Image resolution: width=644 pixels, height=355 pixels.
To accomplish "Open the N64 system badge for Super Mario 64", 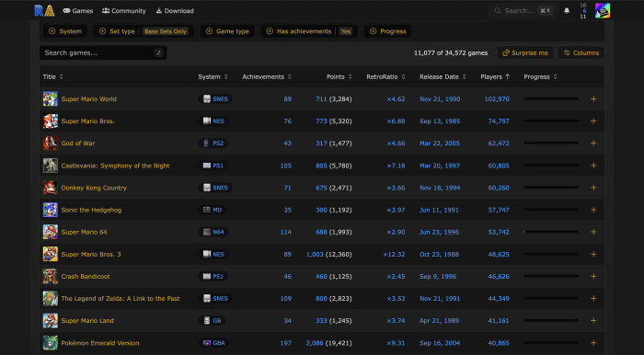I will (x=213, y=232).
